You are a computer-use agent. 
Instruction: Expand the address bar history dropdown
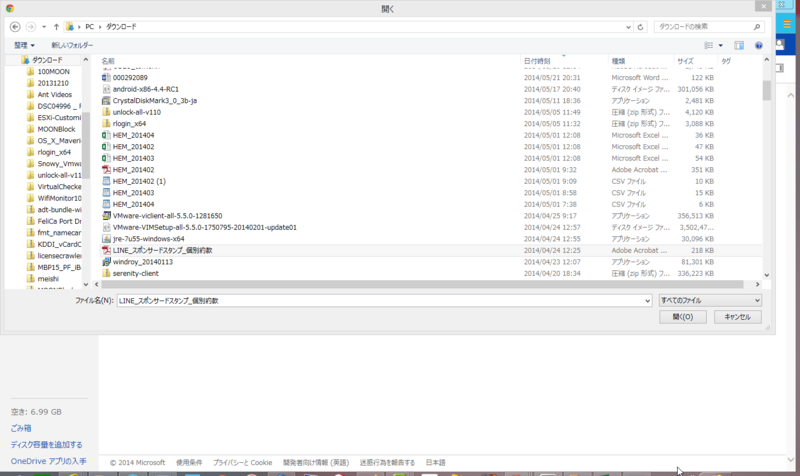628,27
